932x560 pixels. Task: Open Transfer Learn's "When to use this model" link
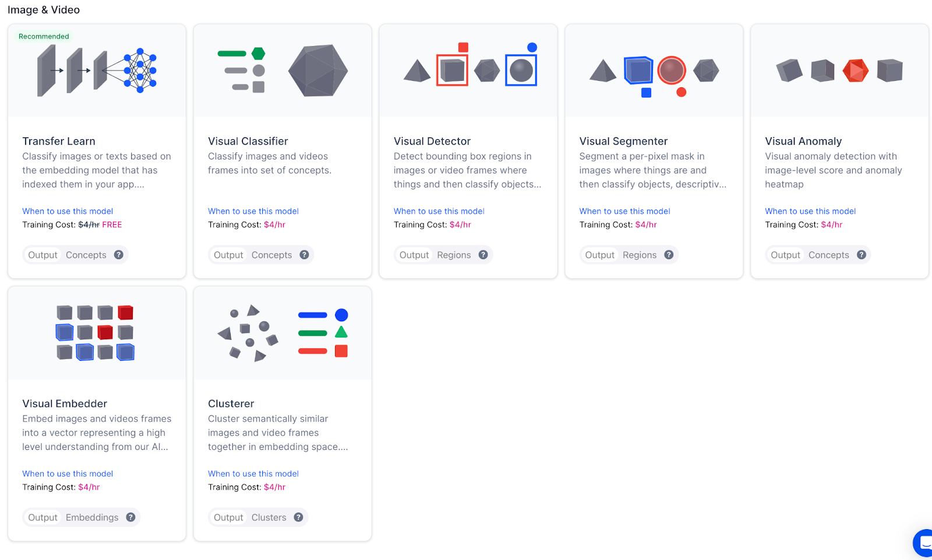pos(68,211)
